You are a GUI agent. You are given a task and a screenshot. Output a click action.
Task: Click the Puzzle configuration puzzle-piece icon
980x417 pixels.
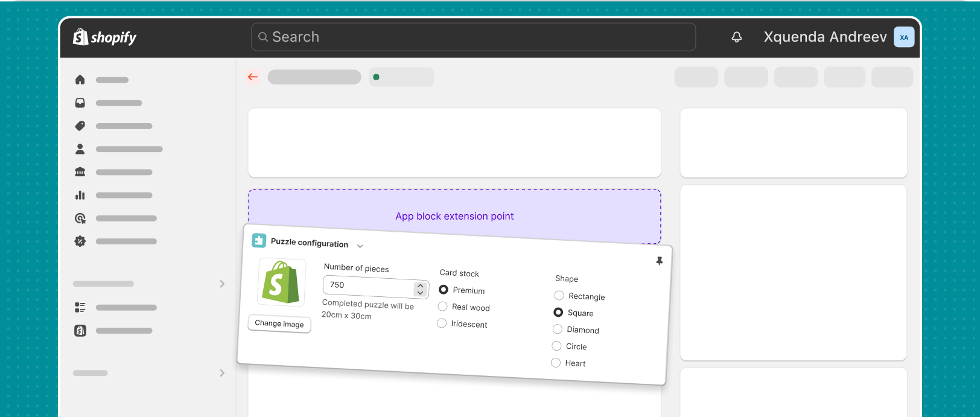tap(259, 240)
